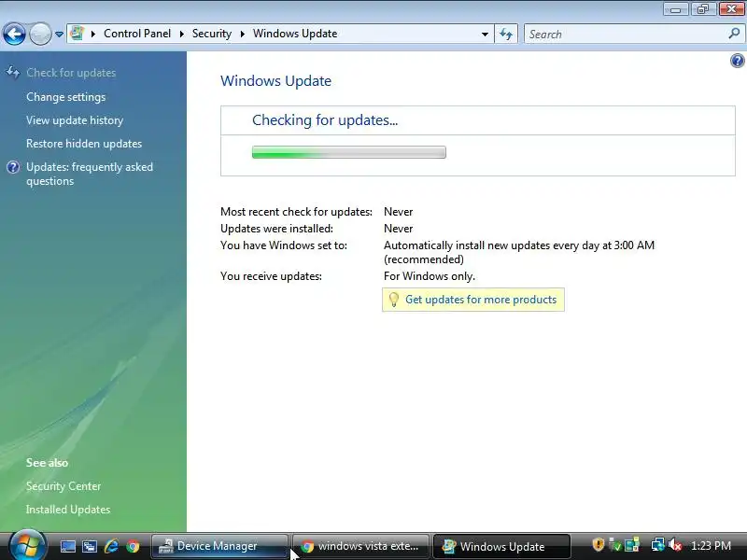Click the tray icon right of green check

tap(632, 545)
